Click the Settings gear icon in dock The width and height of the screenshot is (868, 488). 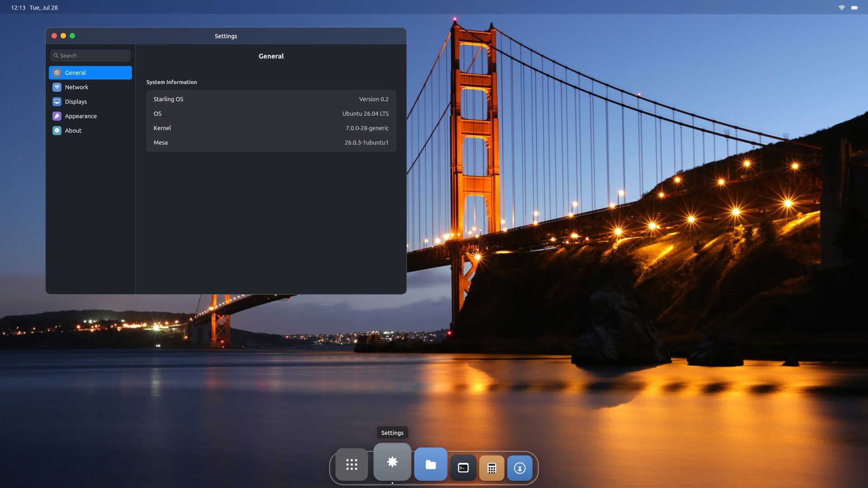pyautogui.click(x=392, y=462)
